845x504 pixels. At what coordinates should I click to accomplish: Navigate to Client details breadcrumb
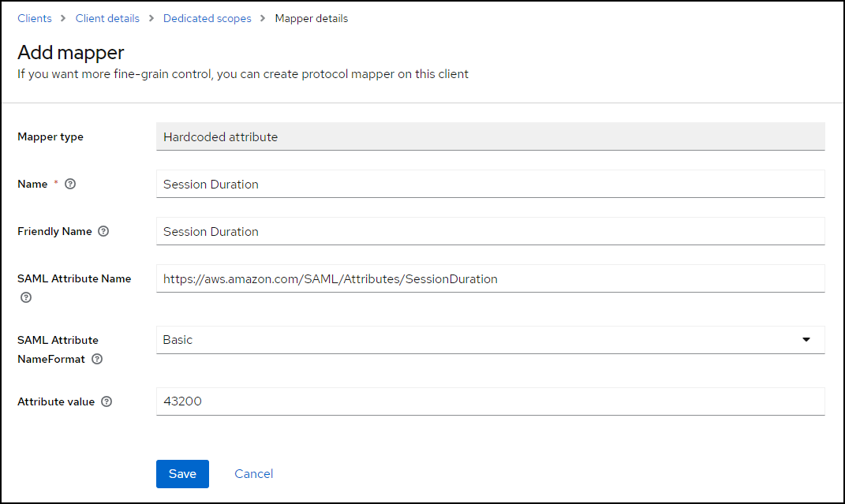107,18
